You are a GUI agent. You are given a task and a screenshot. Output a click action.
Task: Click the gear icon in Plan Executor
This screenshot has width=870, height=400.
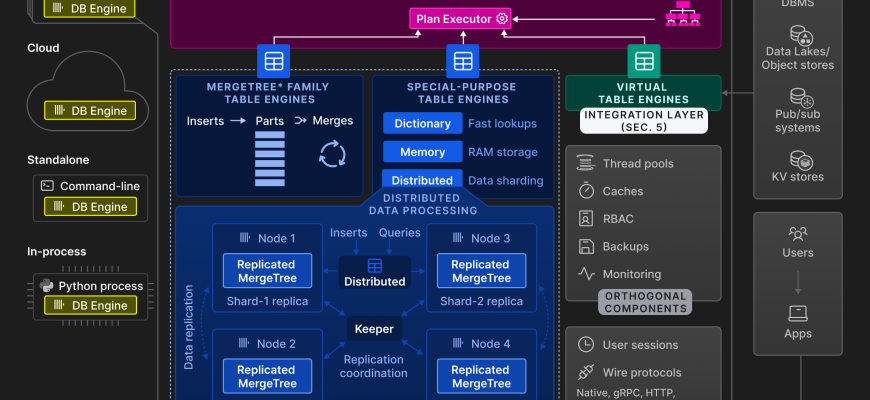click(x=502, y=19)
